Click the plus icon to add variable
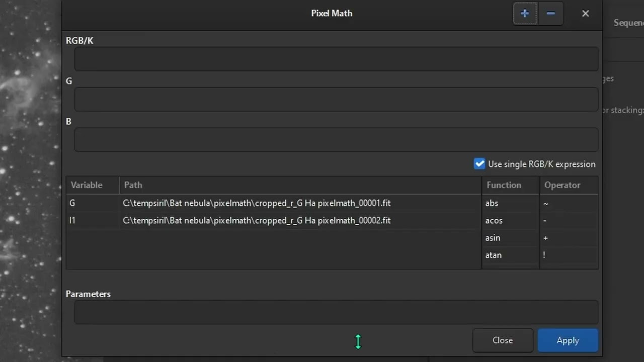644x362 pixels. (525, 14)
